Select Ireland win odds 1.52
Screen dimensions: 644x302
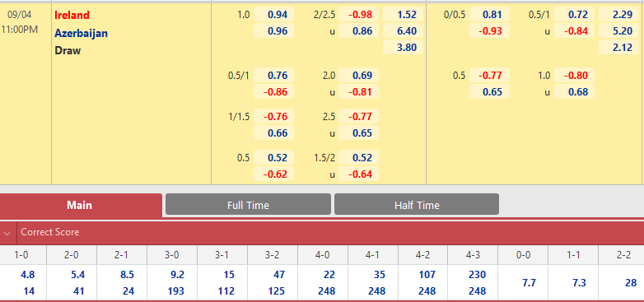tap(403, 15)
